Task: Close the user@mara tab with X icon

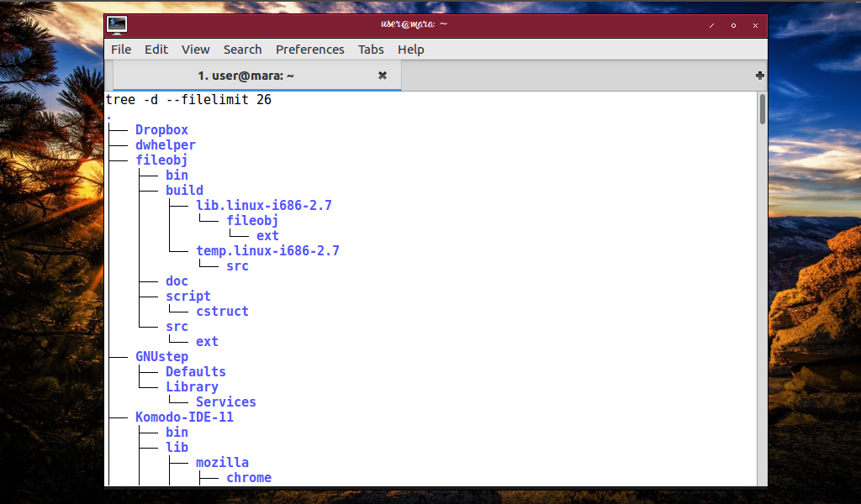Action: [383, 75]
